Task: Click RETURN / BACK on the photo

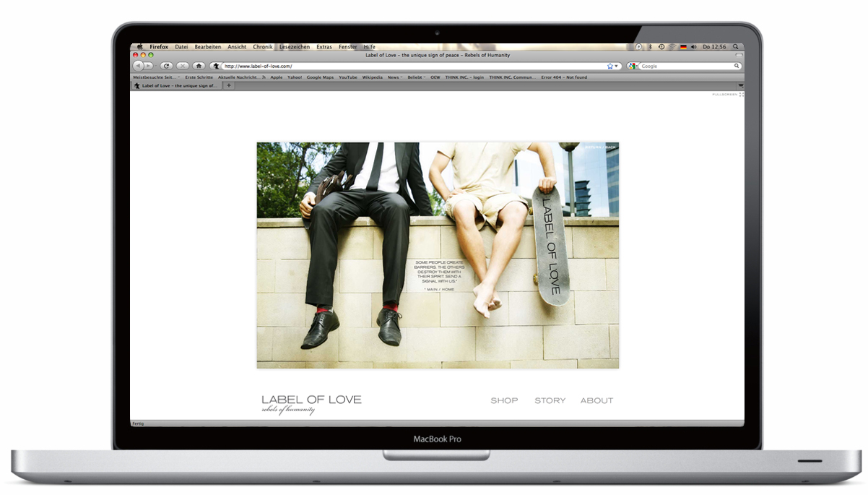Action: pyautogui.click(x=600, y=147)
